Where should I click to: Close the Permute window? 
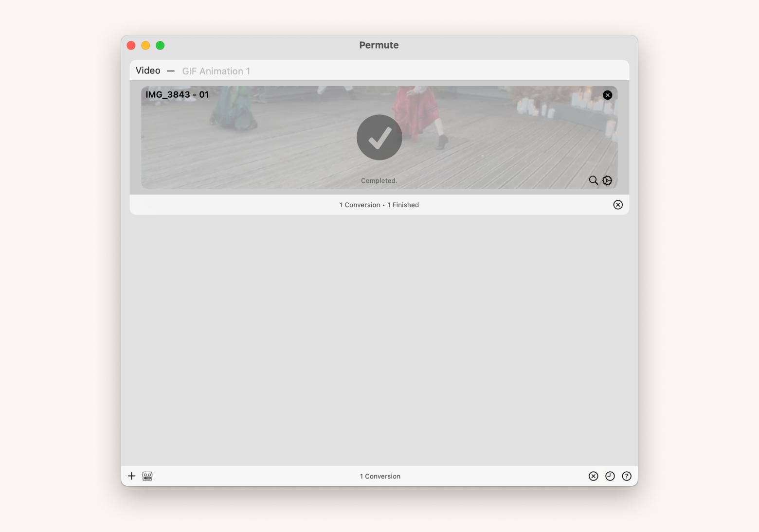point(131,45)
